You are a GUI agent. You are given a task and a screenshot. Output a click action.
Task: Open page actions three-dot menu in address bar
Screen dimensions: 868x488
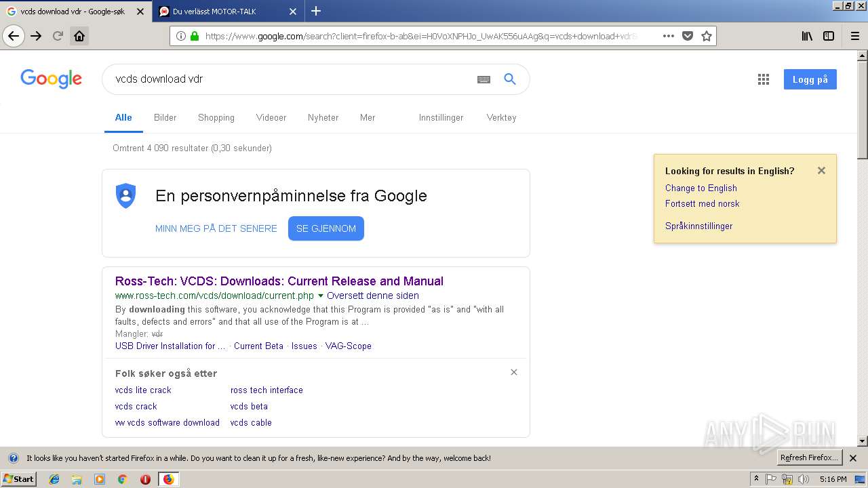[669, 36]
